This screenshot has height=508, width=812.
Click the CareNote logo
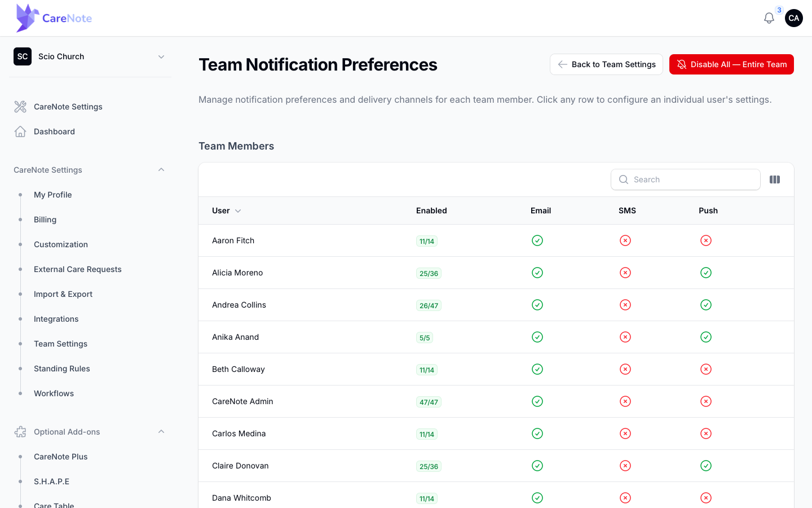coord(54,18)
